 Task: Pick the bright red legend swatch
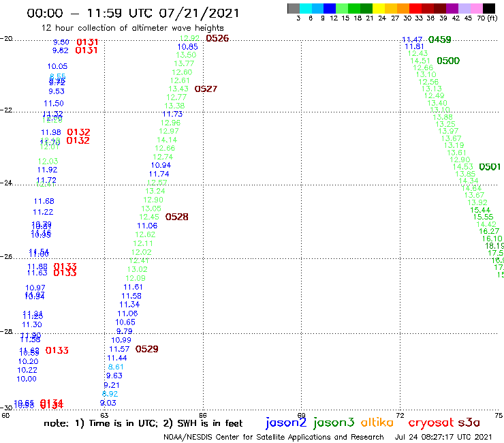click(415, 8)
